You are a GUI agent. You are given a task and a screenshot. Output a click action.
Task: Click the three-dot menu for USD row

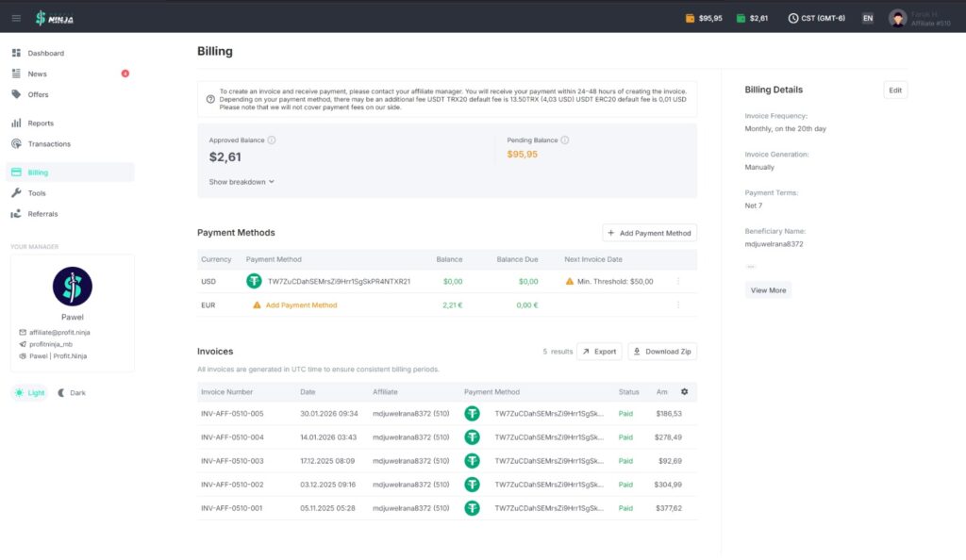(677, 281)
